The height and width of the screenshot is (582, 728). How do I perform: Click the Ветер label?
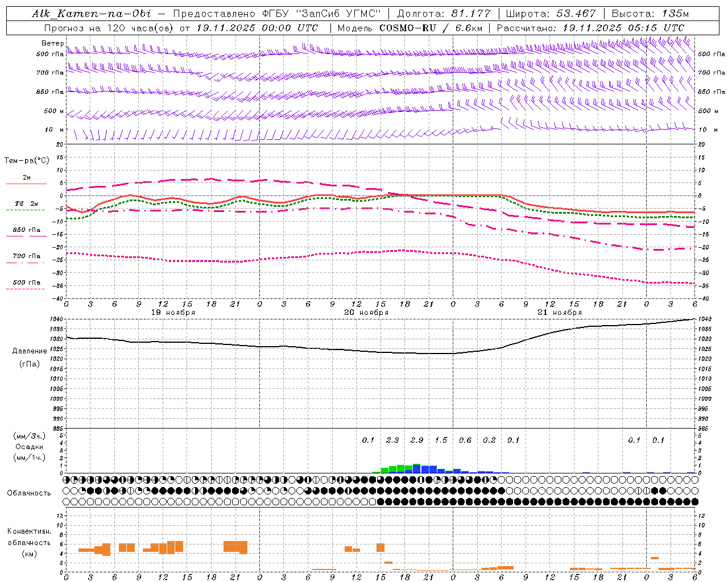[x=52, y=43]
